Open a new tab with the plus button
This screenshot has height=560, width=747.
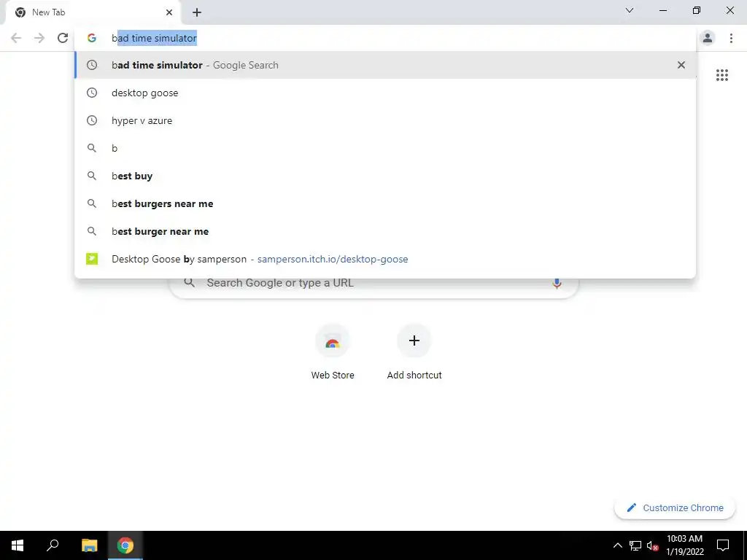coord(197,12)
